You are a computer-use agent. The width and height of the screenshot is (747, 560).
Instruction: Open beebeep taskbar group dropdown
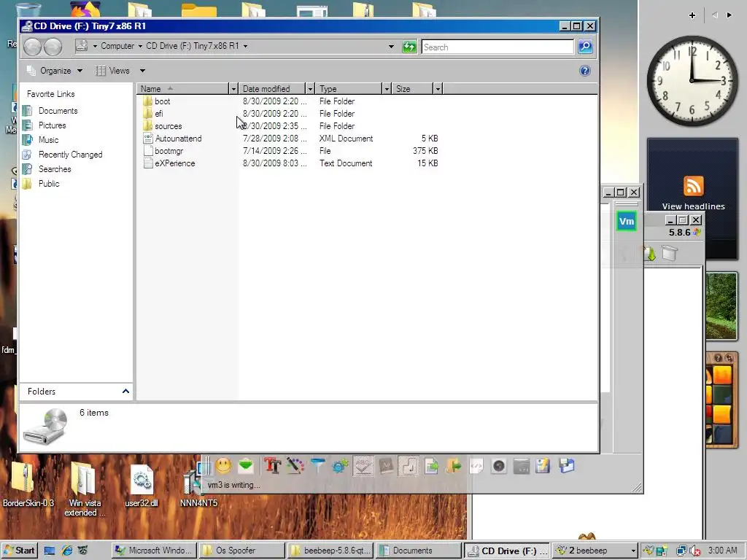click(x=633, y=551)
